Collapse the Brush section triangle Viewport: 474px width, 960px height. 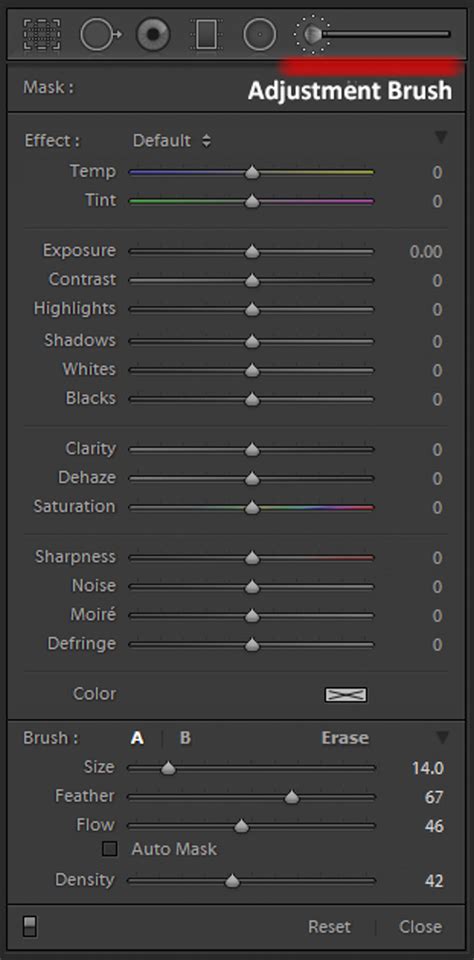442,737
